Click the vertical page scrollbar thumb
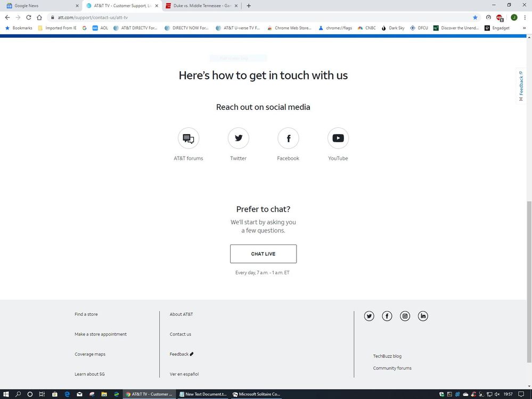Viewport: 532px width, 399px height. click(529, 282)
